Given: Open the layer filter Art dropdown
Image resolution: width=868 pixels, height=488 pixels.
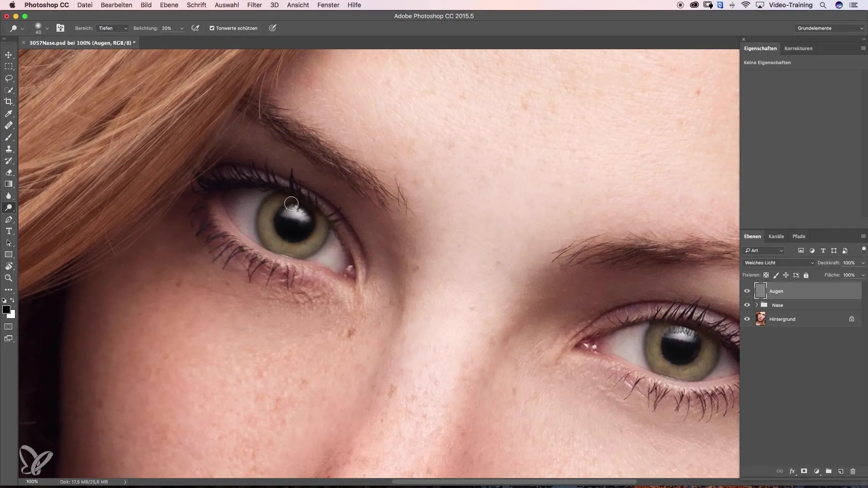Looking at the screenshot, I should 764,250.
